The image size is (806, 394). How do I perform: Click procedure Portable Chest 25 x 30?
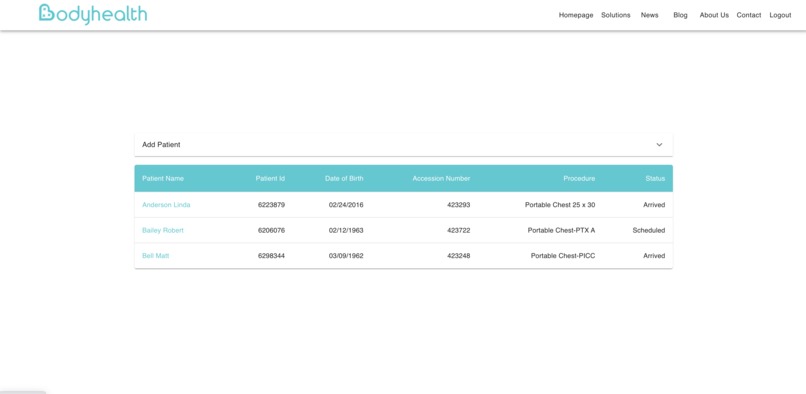[560, 205]
